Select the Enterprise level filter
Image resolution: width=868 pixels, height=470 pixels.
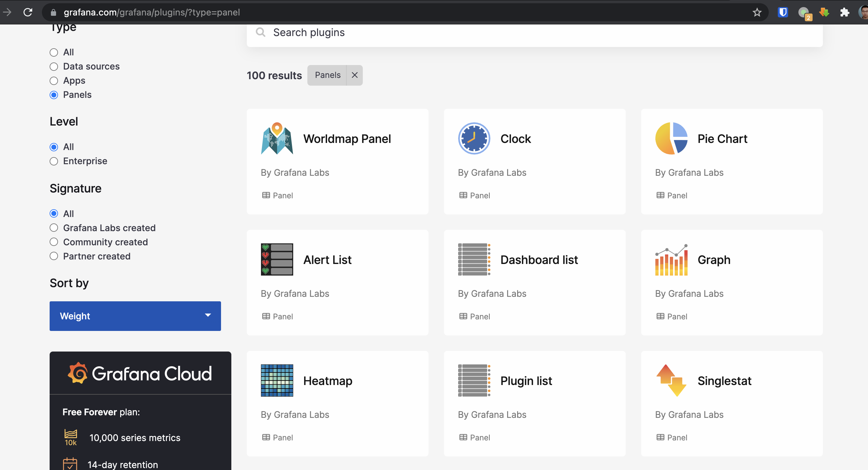pos(54,161)
